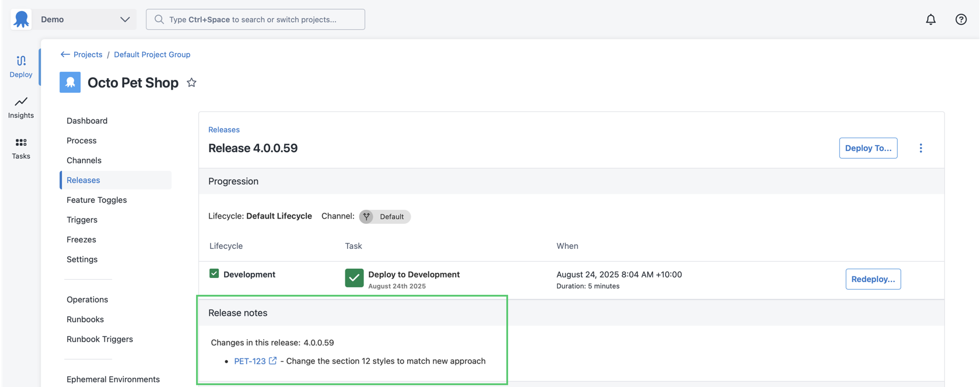
Task: Click the Octo Pet Shop project logo
Action: 70,82
